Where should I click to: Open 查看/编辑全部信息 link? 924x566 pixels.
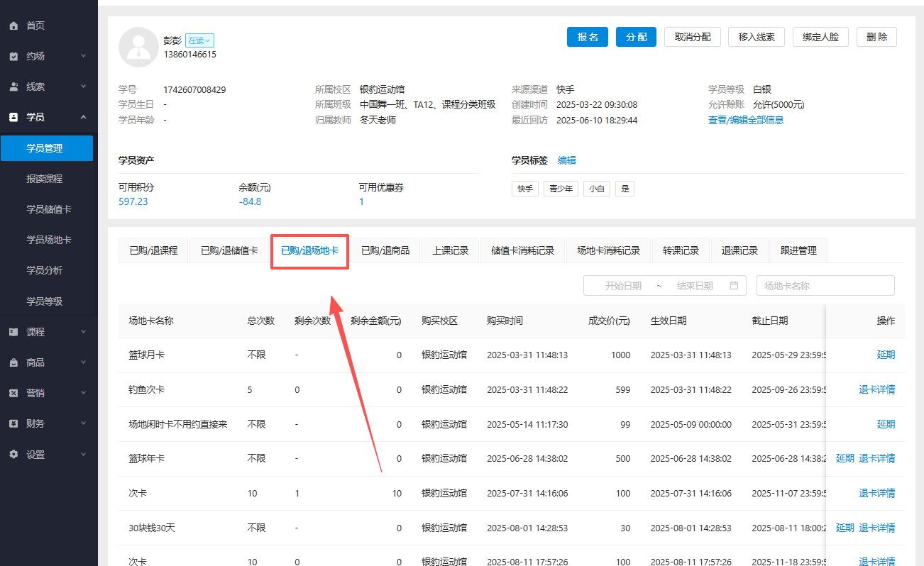[x=746, y=119]
